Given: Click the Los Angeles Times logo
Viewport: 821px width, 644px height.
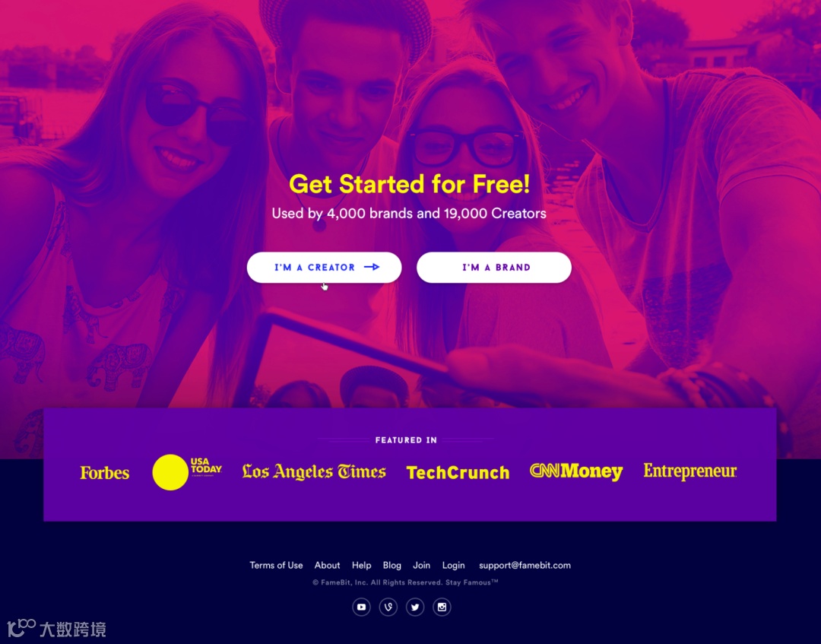Looking at the screenshot, I should click(x=314, y=471).
